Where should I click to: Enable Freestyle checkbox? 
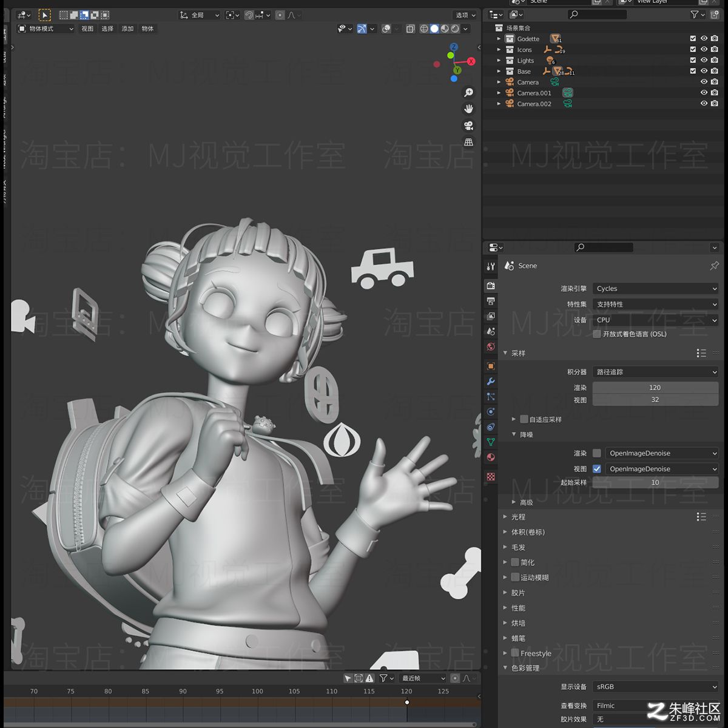(x=515, y=653)
